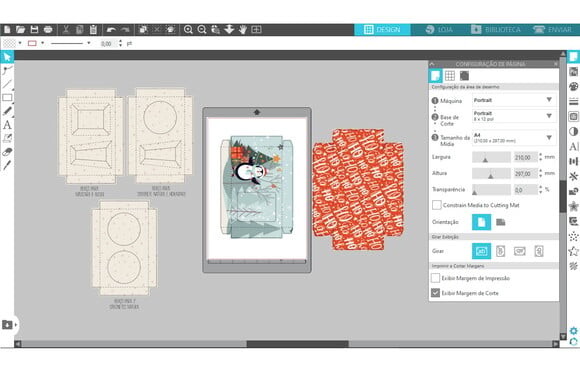Open preferences gear in right sidebar
Screen dimensions: 580x369
[x=573, y=331]
